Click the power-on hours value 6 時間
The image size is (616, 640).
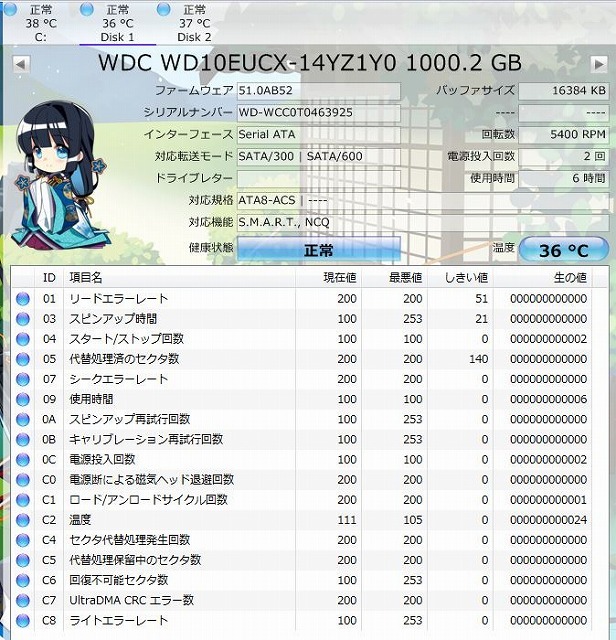563,179
